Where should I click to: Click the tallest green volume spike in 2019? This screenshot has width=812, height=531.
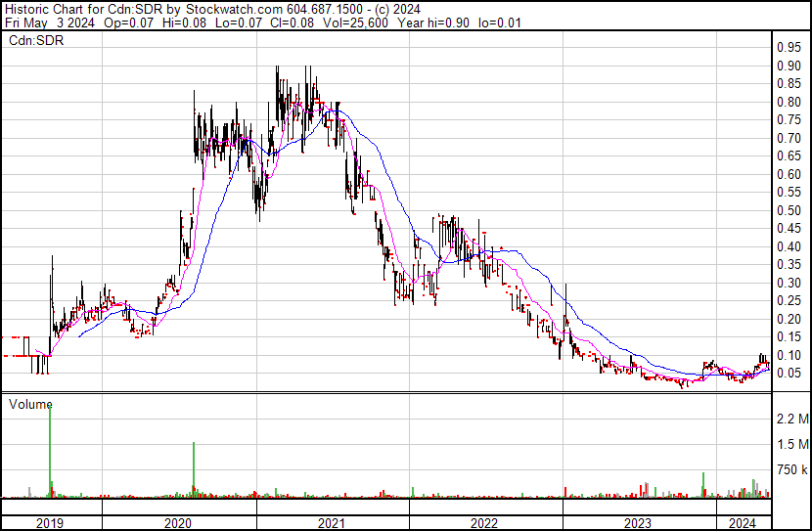(50, 450)
